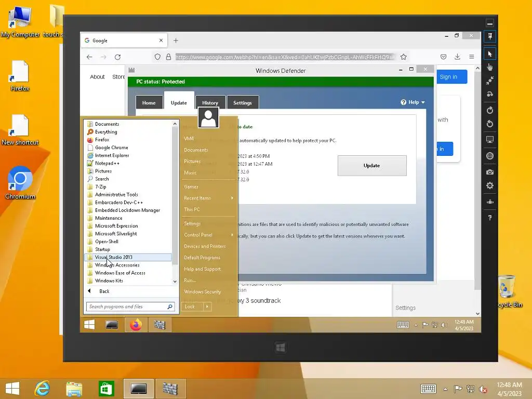Expand Recent Items submenu
Image resolution: width=532 pixels, height=399 pixels.
[x=209, y=198]
